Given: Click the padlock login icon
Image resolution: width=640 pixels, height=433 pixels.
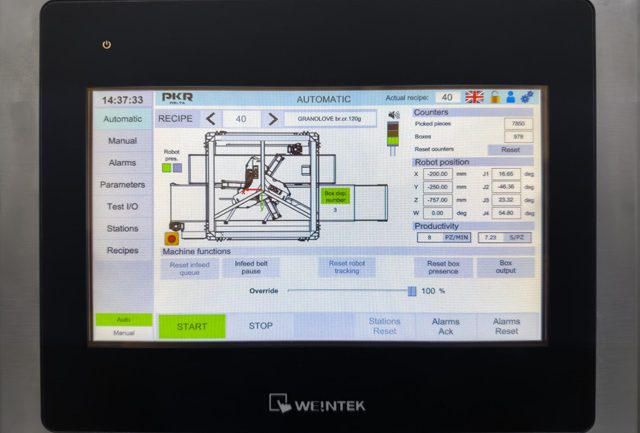Looking at the screenshot, I should 494,97.
